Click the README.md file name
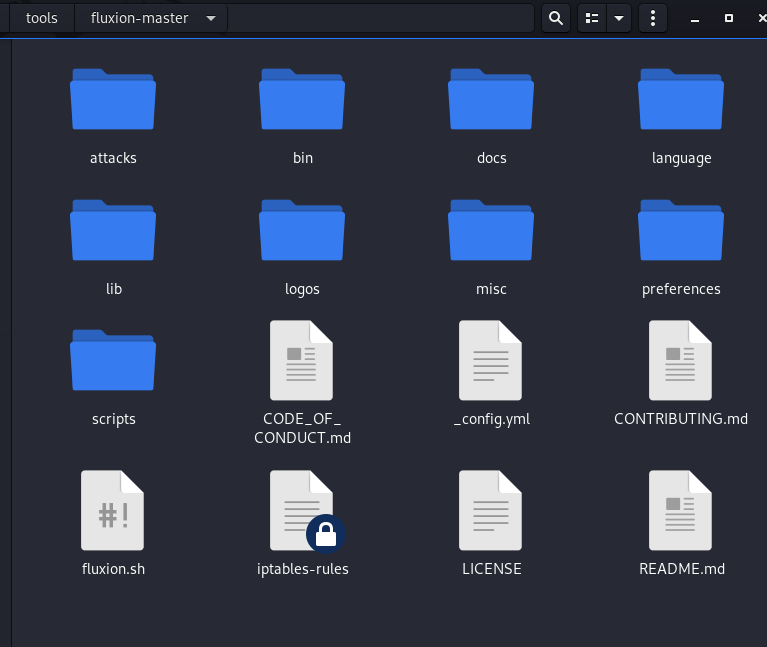Screen dimensions: 767x647 [682, 569]
